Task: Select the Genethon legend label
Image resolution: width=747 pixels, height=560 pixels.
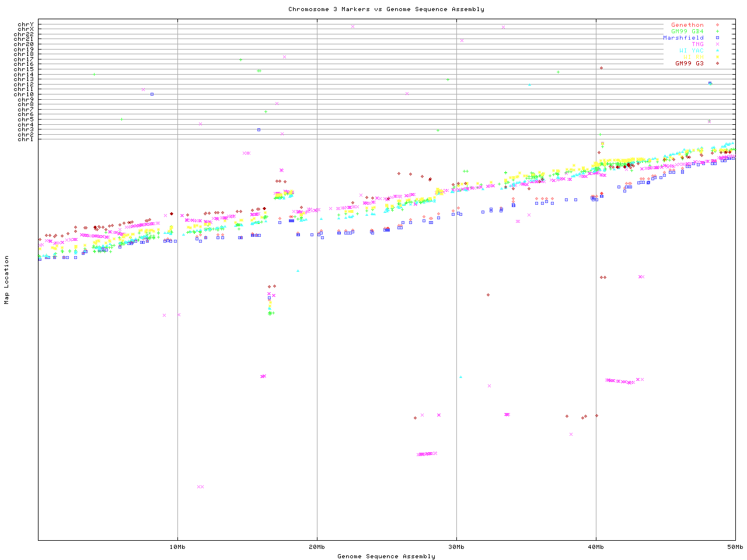Action: (687, 25)
